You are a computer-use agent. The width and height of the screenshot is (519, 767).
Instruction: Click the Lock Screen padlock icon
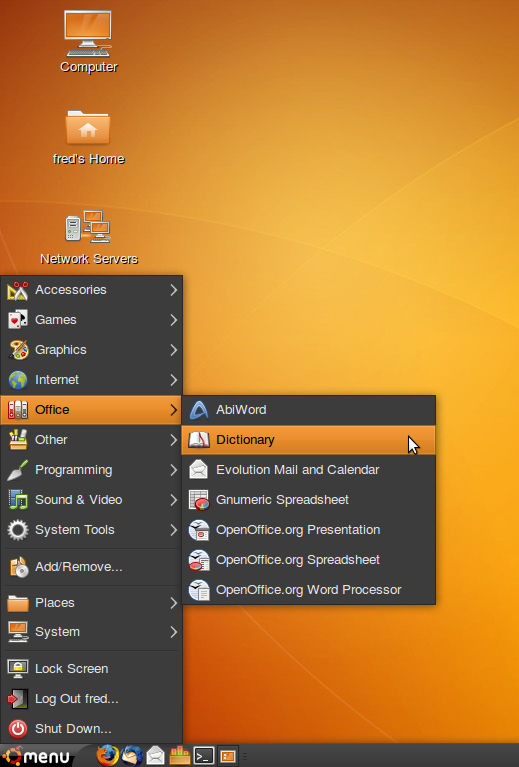coord(18,669)
